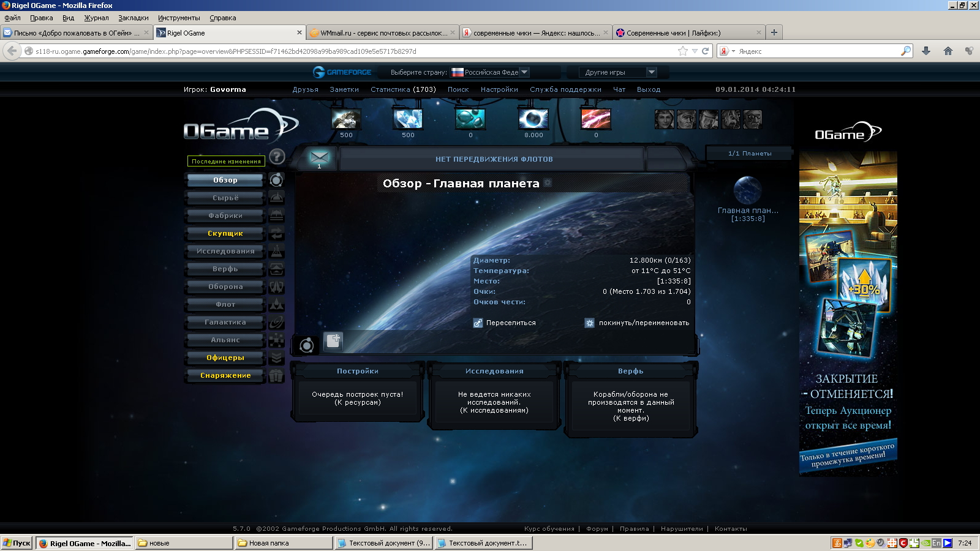Go to Firefox home page
Viewport: 980px width, 551px height.
click(948, 51)
